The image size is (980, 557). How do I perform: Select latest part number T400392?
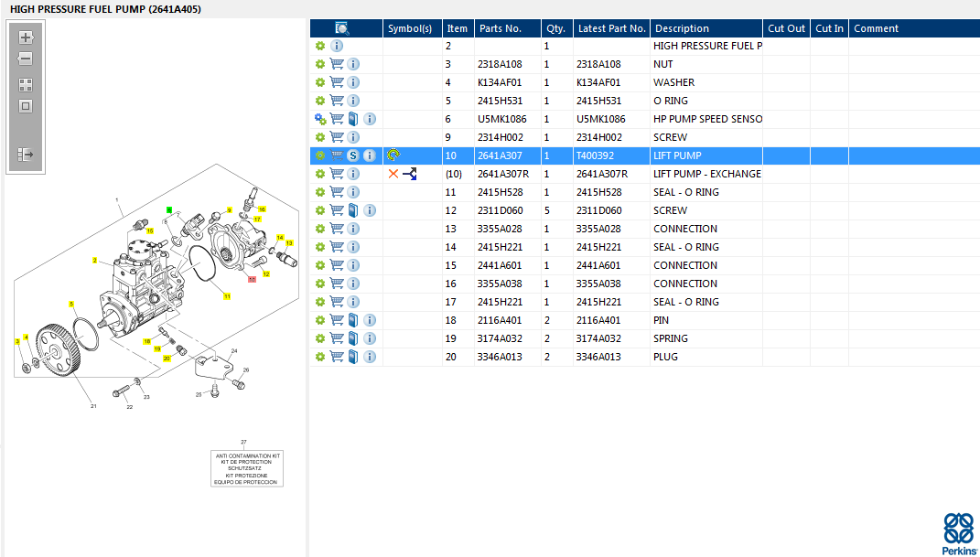pos(597,155)
